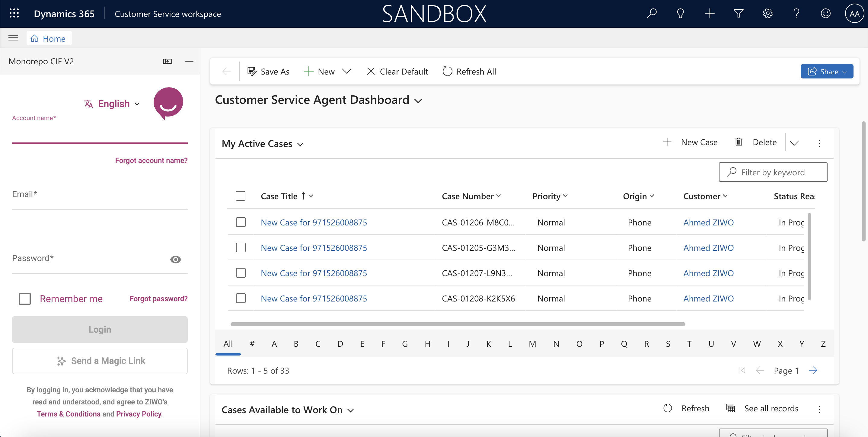Image resolution: width=868 pixels, height=437 pixels.
Task: Open the Dynamics 365 app launcher grid
Action: point(14,14)
